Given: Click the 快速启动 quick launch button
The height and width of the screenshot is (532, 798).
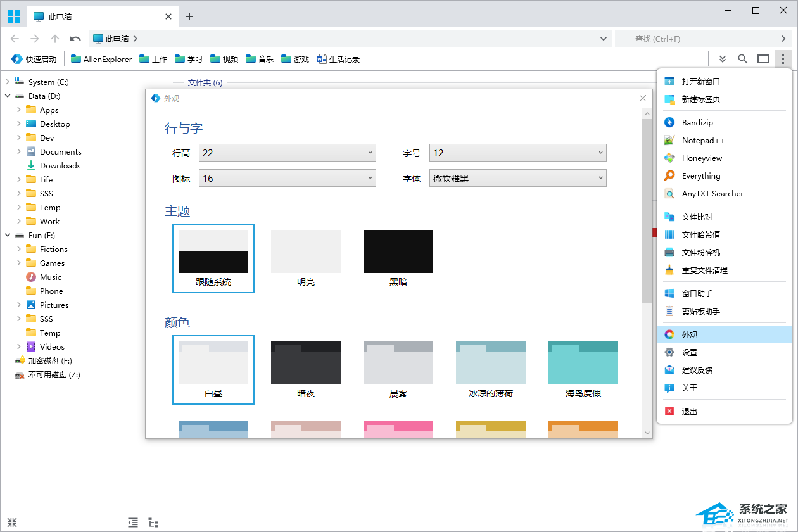Looking at the screenshot, I should pyautogui.click(x=34, y=59).
